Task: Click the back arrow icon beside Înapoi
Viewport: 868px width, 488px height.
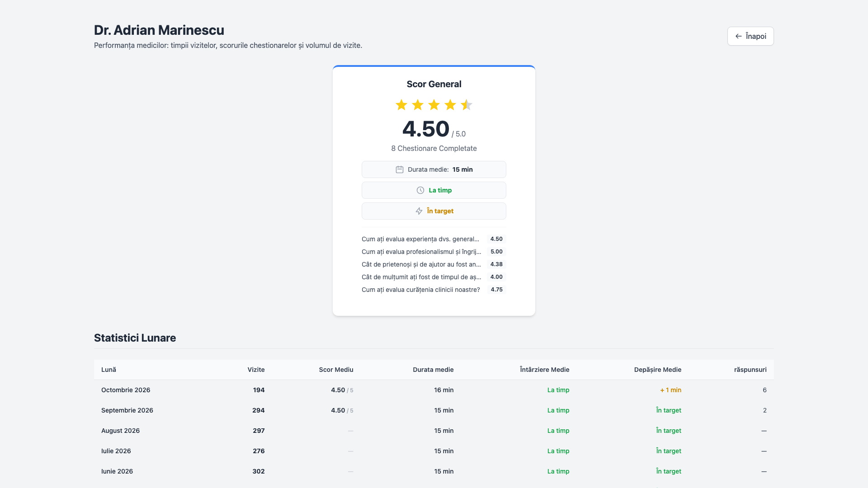Action: coord(738,36)
